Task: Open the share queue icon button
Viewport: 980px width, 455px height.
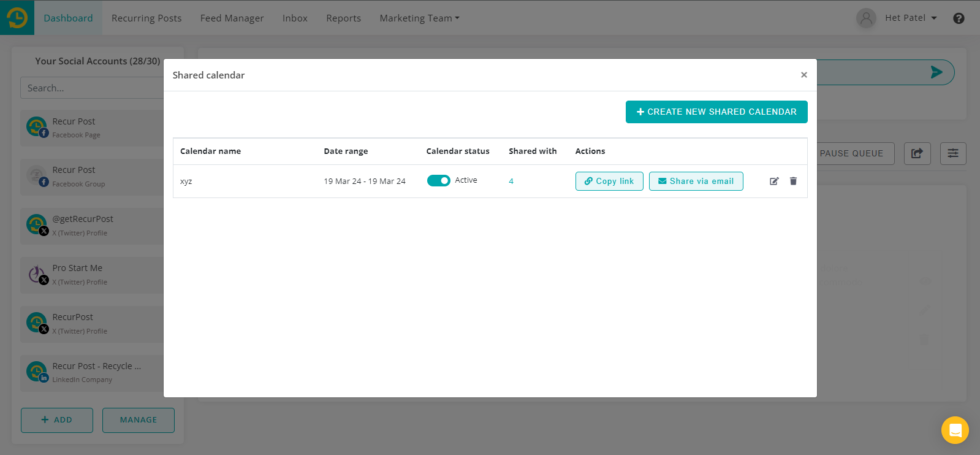Action: click(x=917, y=153)
